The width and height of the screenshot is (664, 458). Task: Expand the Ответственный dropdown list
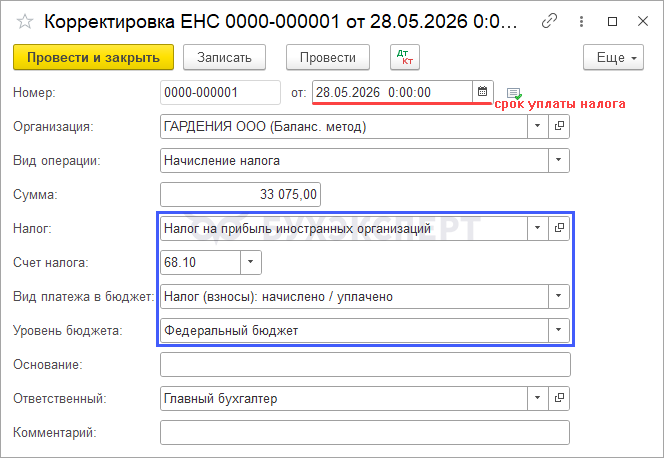tap(538, 398)
